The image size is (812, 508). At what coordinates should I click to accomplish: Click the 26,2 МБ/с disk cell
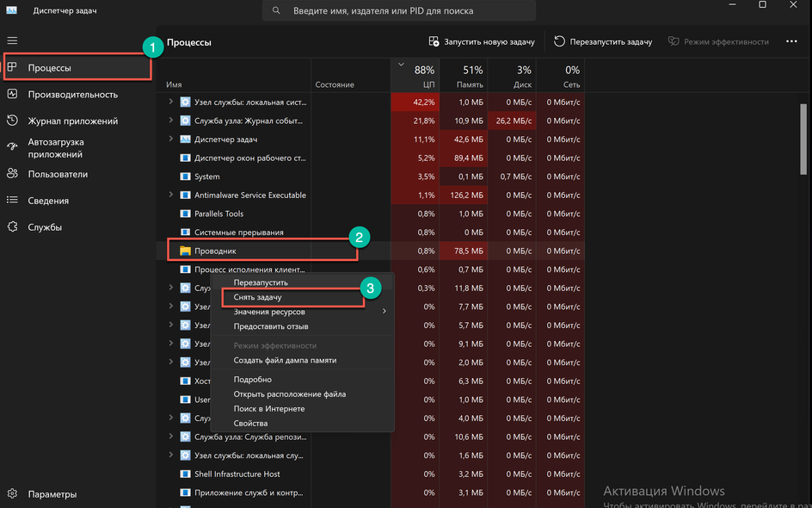point(512,121)
